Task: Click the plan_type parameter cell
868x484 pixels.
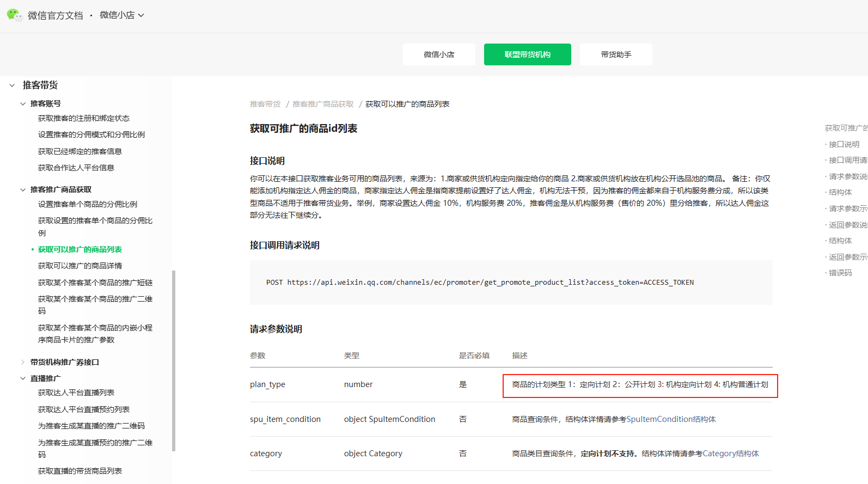Action: pyautogui.click(x=267, y=384)
